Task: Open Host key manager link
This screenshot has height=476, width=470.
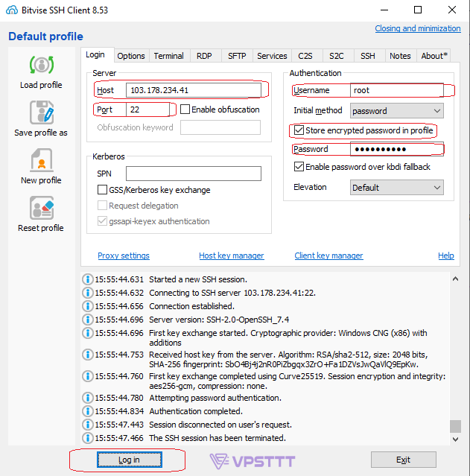Action: 232,256
